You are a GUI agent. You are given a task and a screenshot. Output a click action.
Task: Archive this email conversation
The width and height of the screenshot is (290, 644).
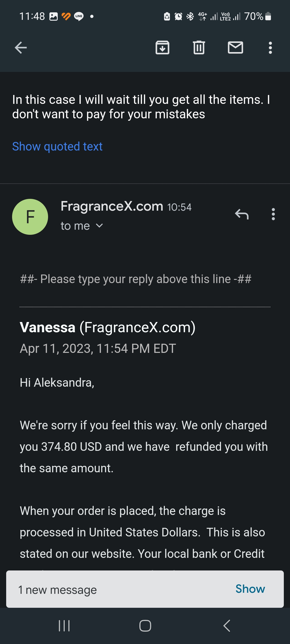(163, 48)
